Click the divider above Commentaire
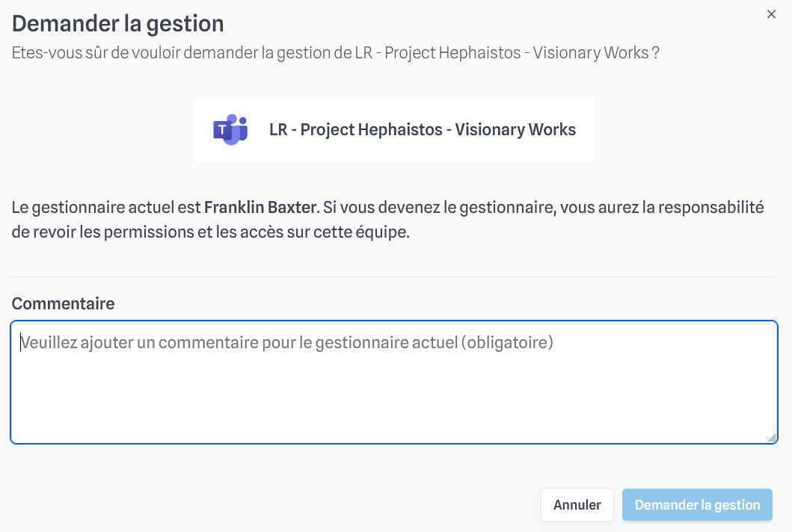The width and height of the screenshot is (792, 532). click(x=394, y=276)
